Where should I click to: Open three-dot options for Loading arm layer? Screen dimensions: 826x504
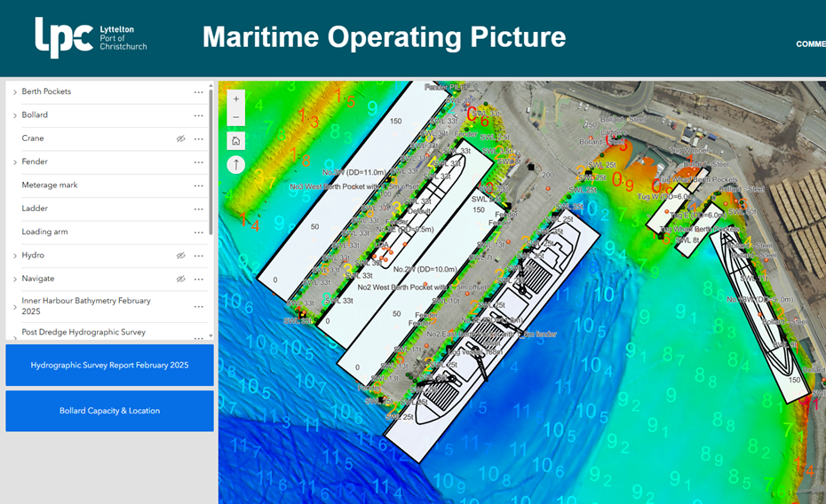(199, 232)
